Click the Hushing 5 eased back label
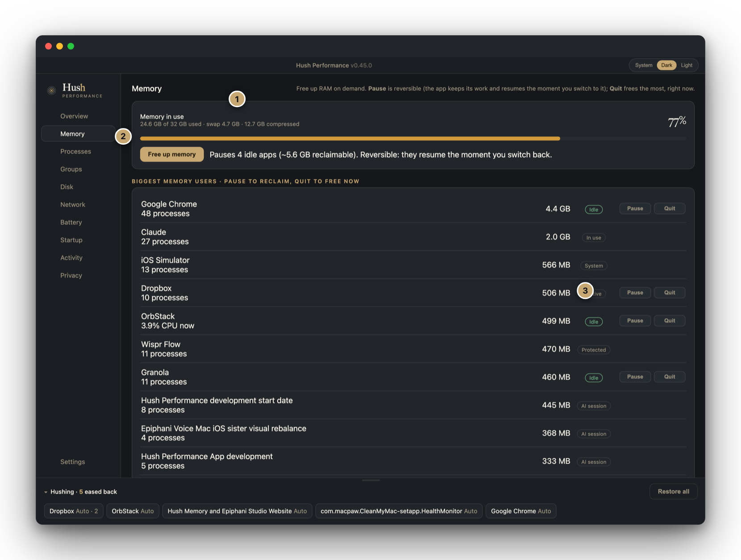 (83, 492)
